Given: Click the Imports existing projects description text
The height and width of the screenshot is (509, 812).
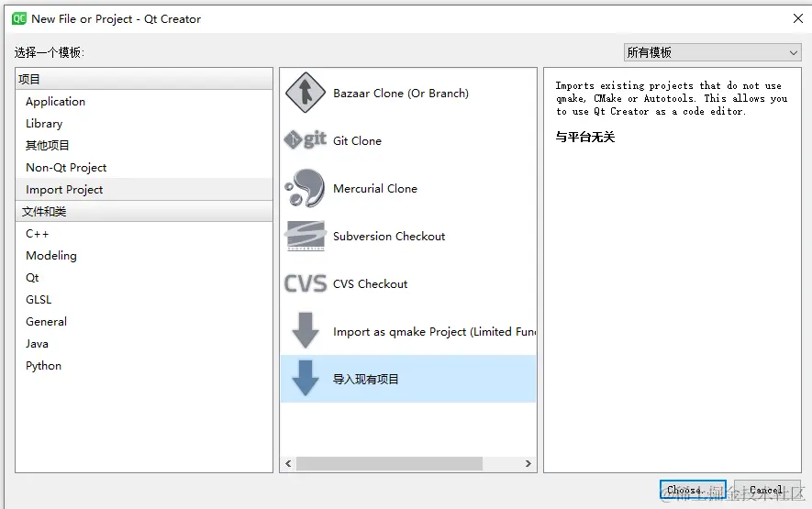Looking at the screenshot, I should [671, 98].
